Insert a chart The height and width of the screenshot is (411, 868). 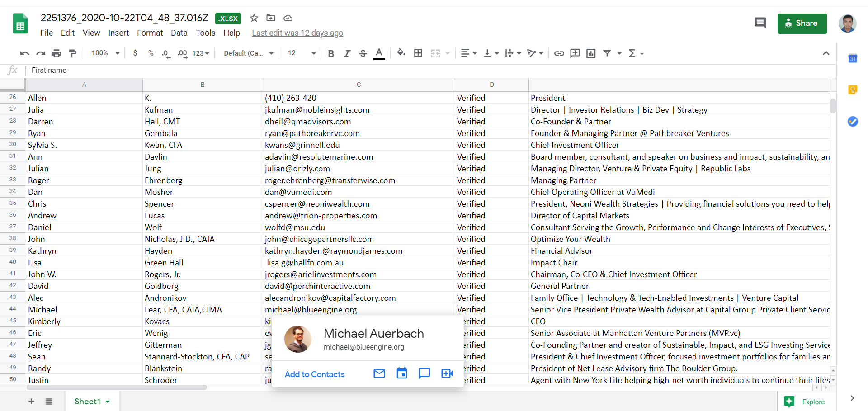(x=591, y=53)
